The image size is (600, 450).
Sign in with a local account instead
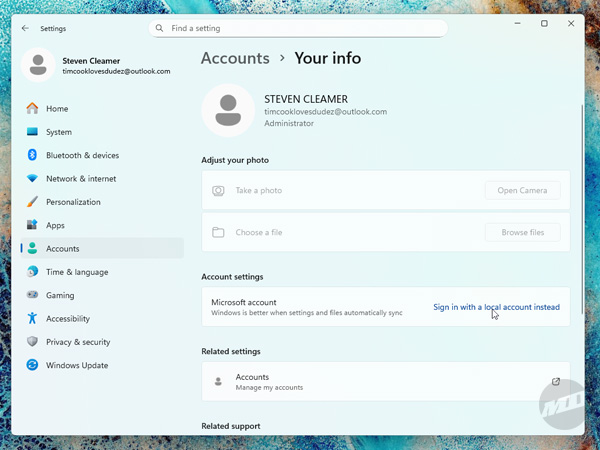tap(496, 307)
